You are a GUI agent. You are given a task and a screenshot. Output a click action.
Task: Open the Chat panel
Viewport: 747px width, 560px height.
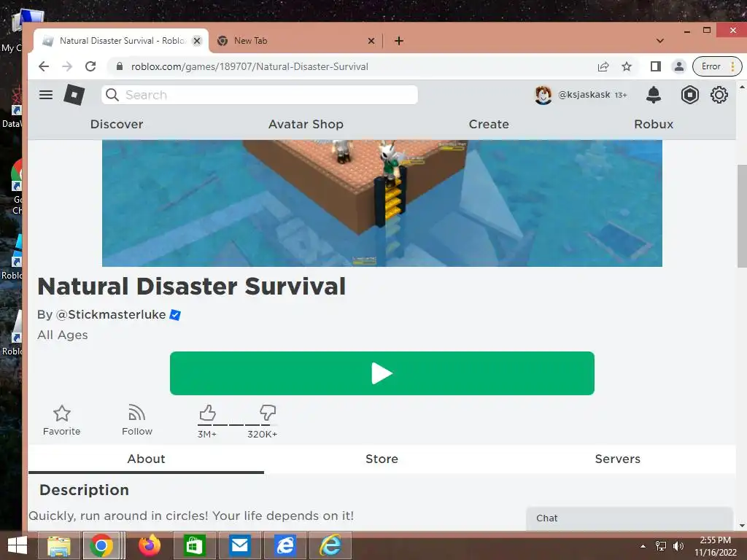point(630,518)
